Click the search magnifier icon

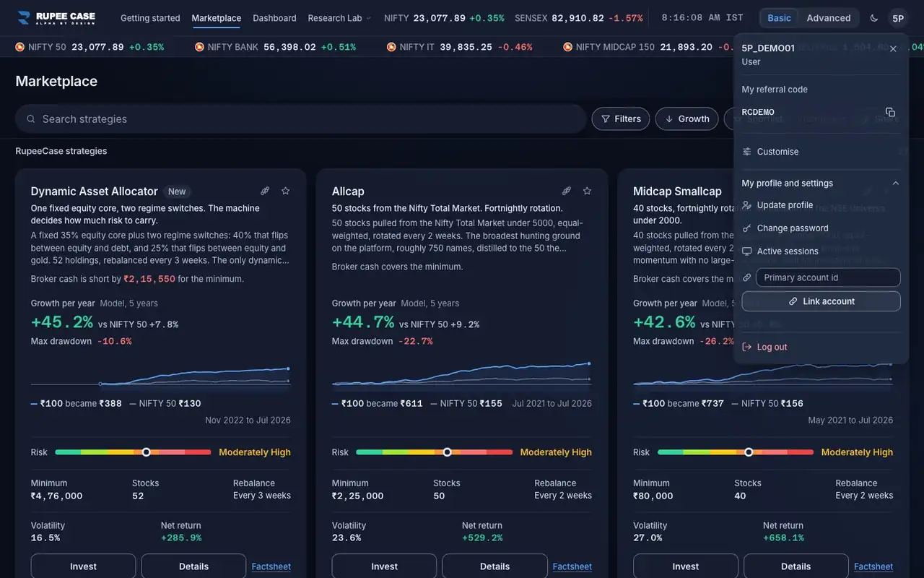tap(30, 118)
